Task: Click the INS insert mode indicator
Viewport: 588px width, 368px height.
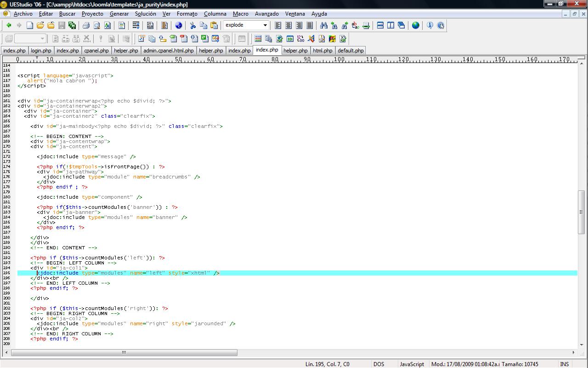Action: (x=564, y=364)
